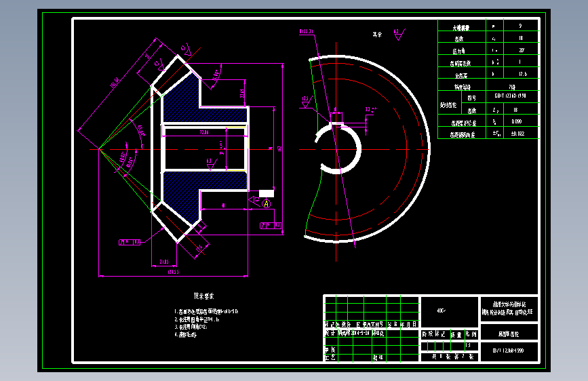
Task: Click the tolerance frame below datum A
Action: coord(271,225)
